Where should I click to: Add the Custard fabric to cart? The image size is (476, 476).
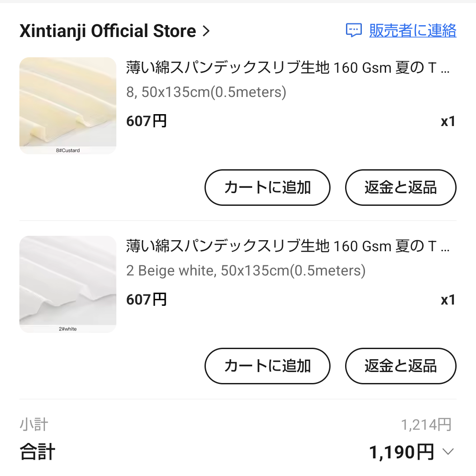pos(267,188)
